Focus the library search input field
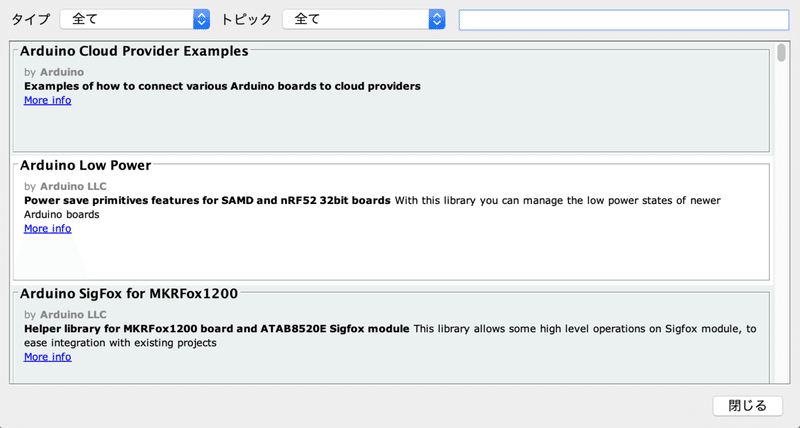This screenshot has width=800, height=428. (623, 20)
